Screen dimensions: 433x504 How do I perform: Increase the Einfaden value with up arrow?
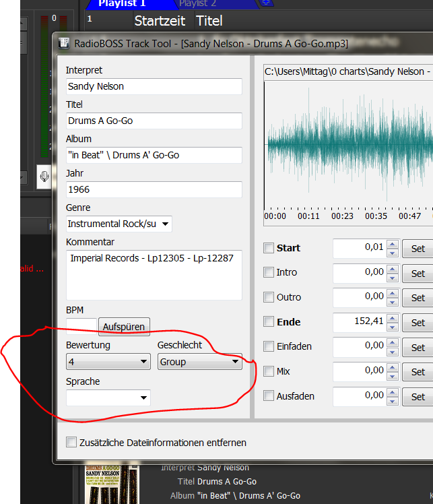tap(392, 343)
